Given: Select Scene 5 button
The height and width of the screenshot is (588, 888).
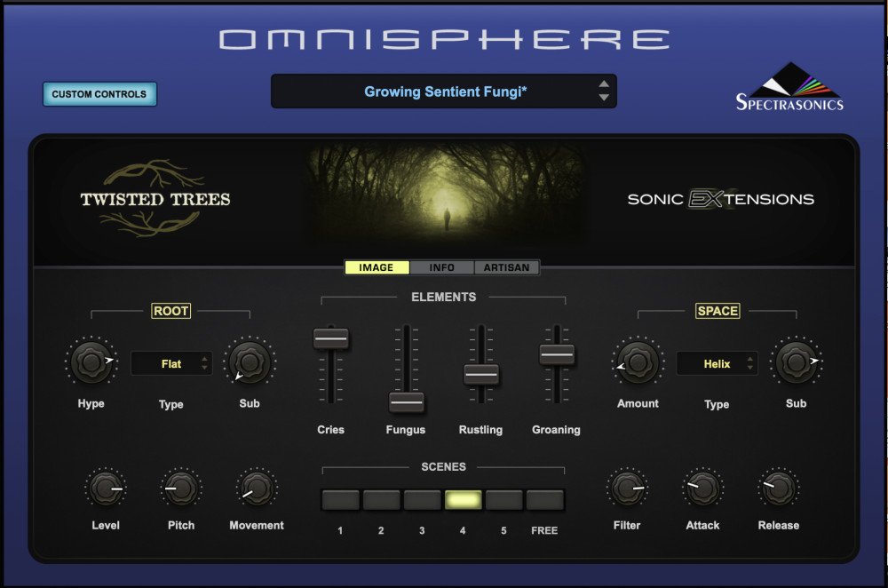Looking at the screenshot, I should click(x=504, y=500).
